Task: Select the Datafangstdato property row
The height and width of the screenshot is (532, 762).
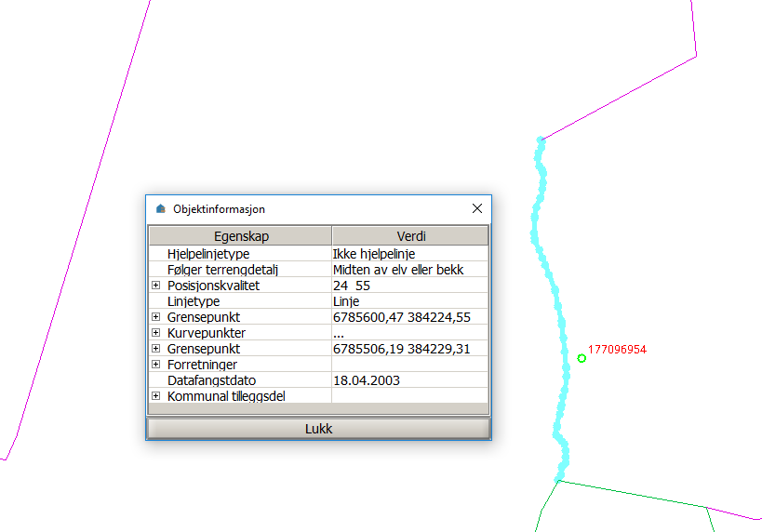Action: (211, 380)
